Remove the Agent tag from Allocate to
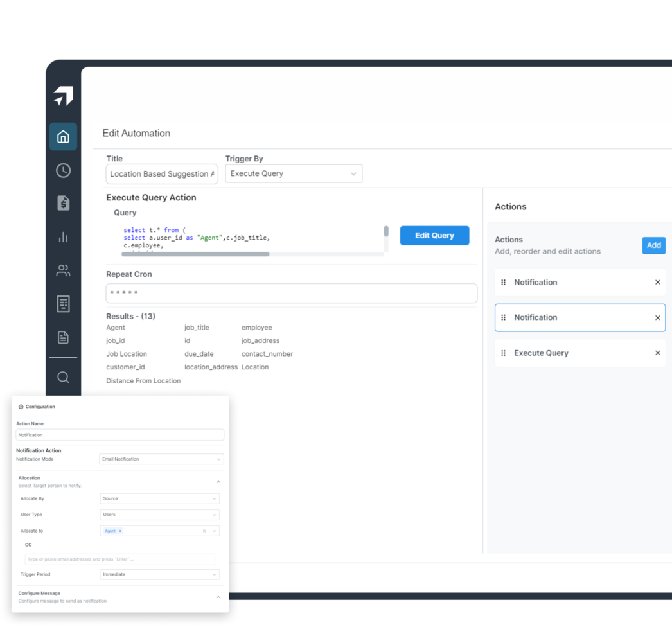 120,531
